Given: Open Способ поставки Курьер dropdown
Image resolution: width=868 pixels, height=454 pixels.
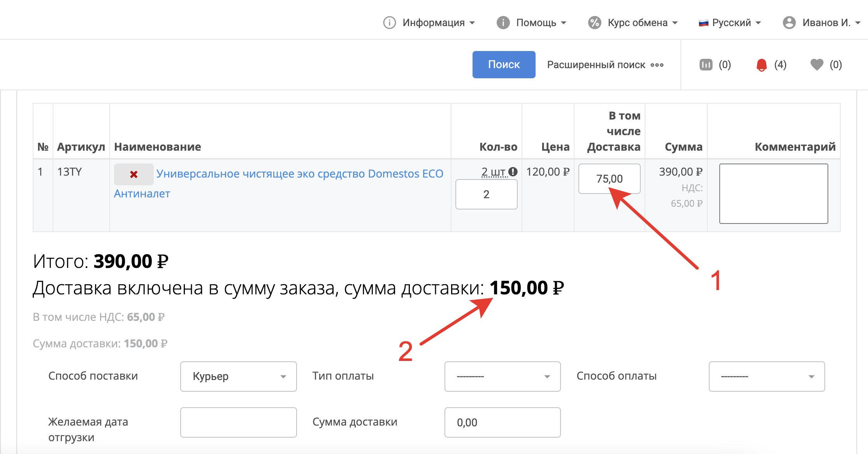Looking at the screenshot, I should point(238,376).
